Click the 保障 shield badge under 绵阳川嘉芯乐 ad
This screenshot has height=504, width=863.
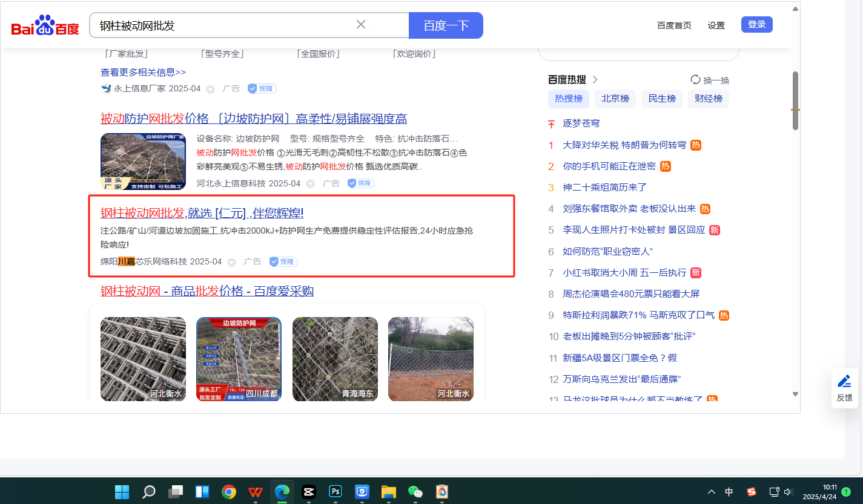(x=283, y=261)
